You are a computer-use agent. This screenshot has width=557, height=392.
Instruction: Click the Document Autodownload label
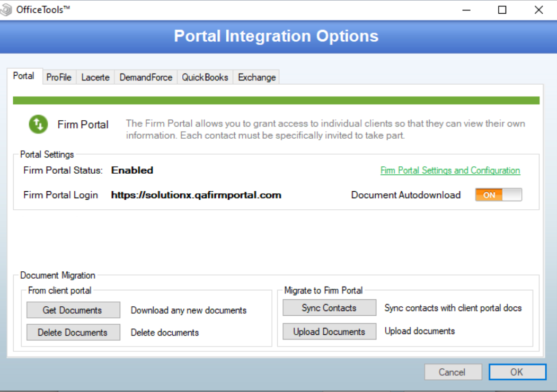pyautogui.click(x=405, y=195)
